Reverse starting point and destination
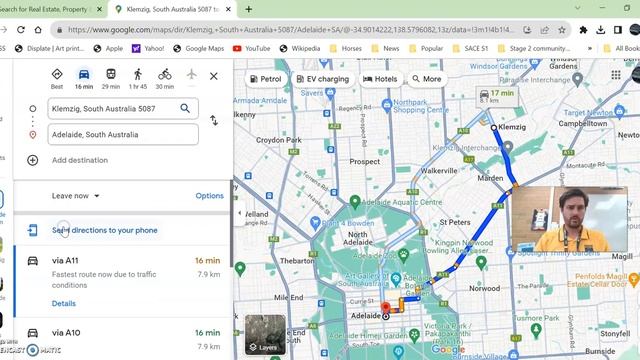The image size is (640, 360). (x=214, y=120)
